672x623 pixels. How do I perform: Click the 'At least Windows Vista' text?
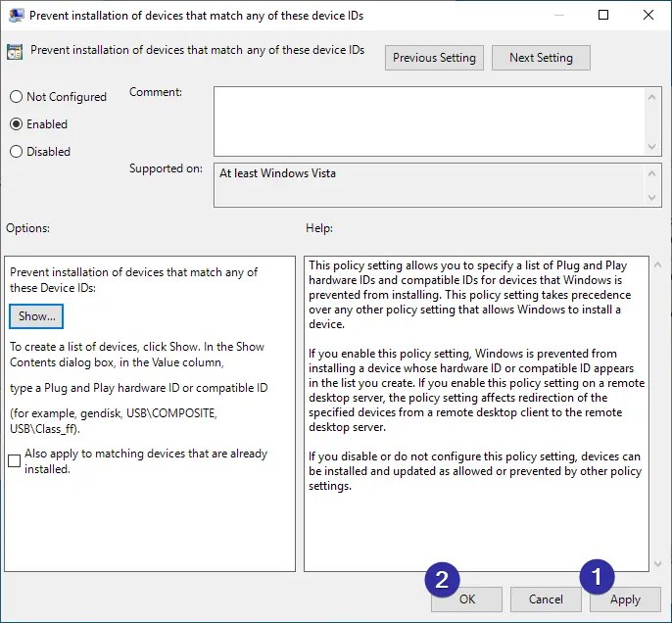pyautogui.click(x=277, y=173)
